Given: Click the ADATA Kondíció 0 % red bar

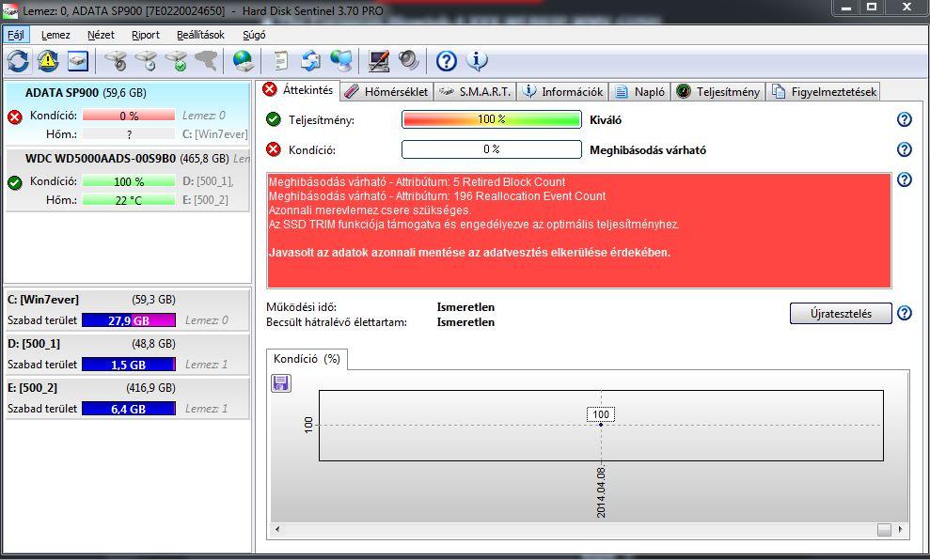Looking at the screenshot, I should (129, 116).
